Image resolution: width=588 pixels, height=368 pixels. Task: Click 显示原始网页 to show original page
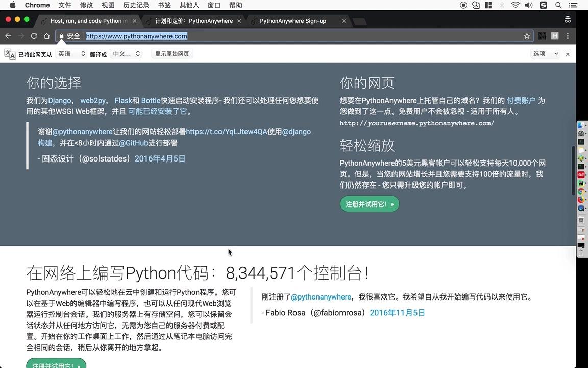(x=172, y=53)
